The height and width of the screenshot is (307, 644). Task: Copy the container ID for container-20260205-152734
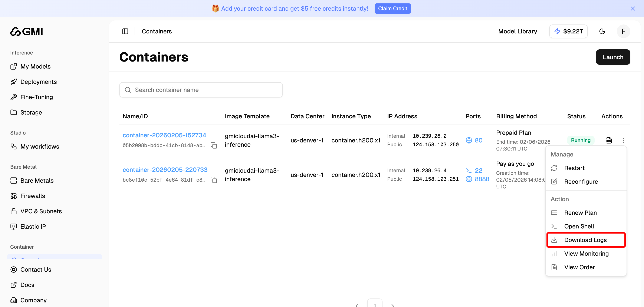coord(214,145)
